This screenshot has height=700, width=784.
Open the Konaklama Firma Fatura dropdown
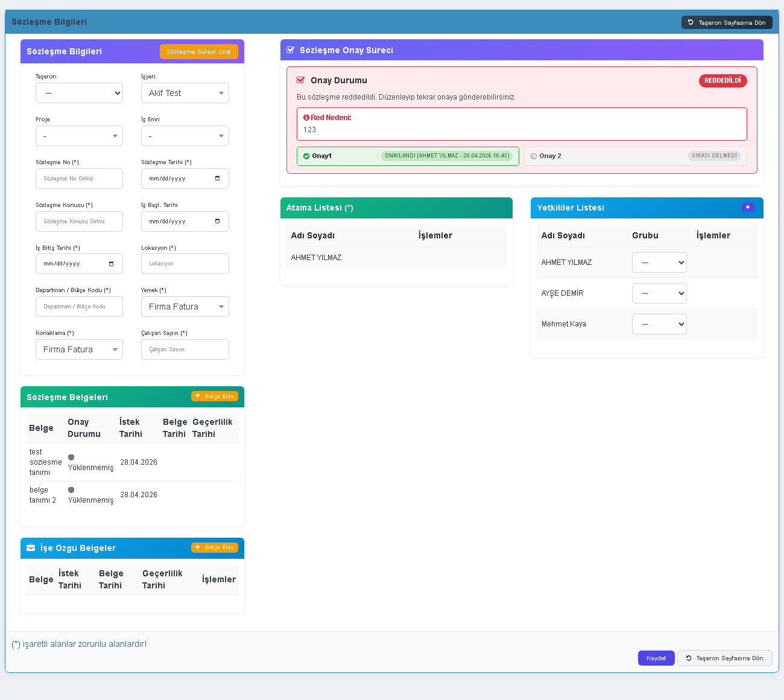click(x=79, y=349)
